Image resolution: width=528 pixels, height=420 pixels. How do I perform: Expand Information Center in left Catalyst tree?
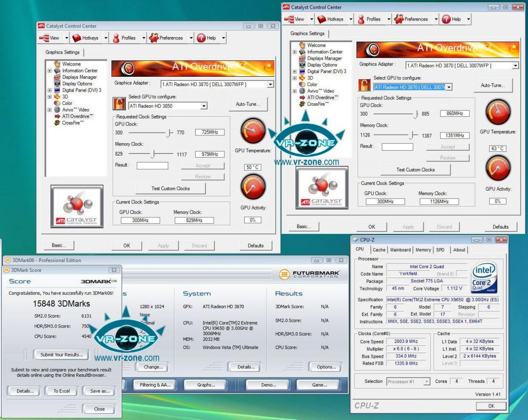coord(49,71)
